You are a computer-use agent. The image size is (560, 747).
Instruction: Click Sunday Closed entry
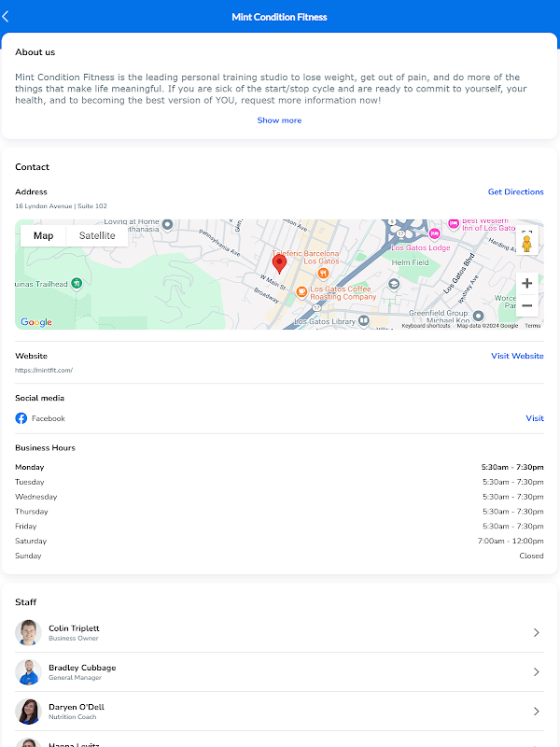pos(531,556)
